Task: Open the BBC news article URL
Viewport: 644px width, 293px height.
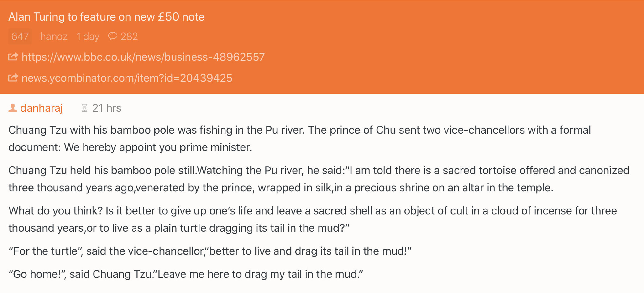Action: pos(143,57)
